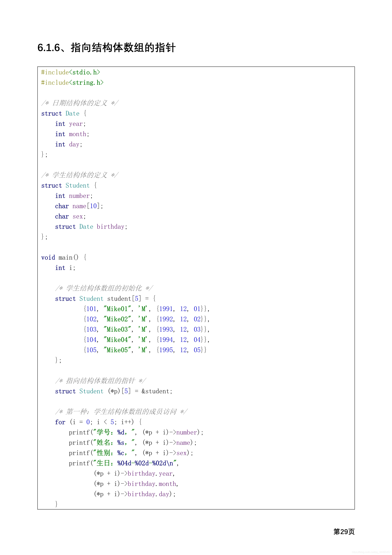Click the line int number;
Viewport: 392px width, 555px height.
point(74,196)
